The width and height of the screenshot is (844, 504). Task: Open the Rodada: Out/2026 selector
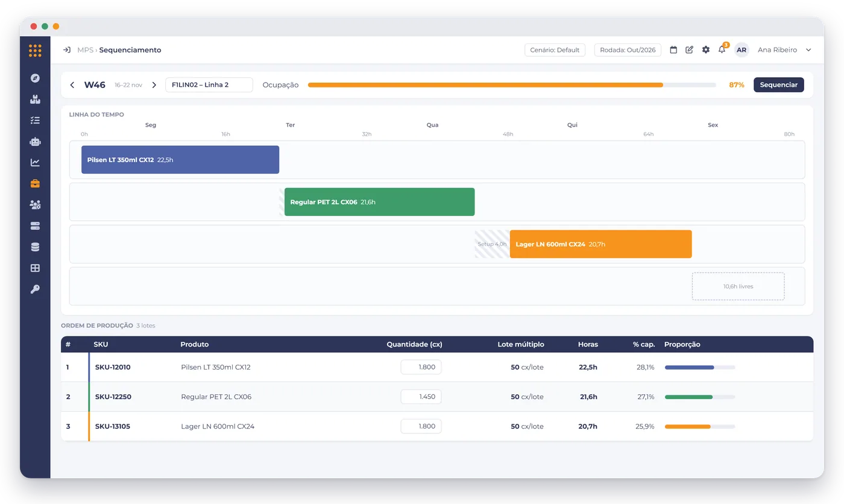pos(628,50)
